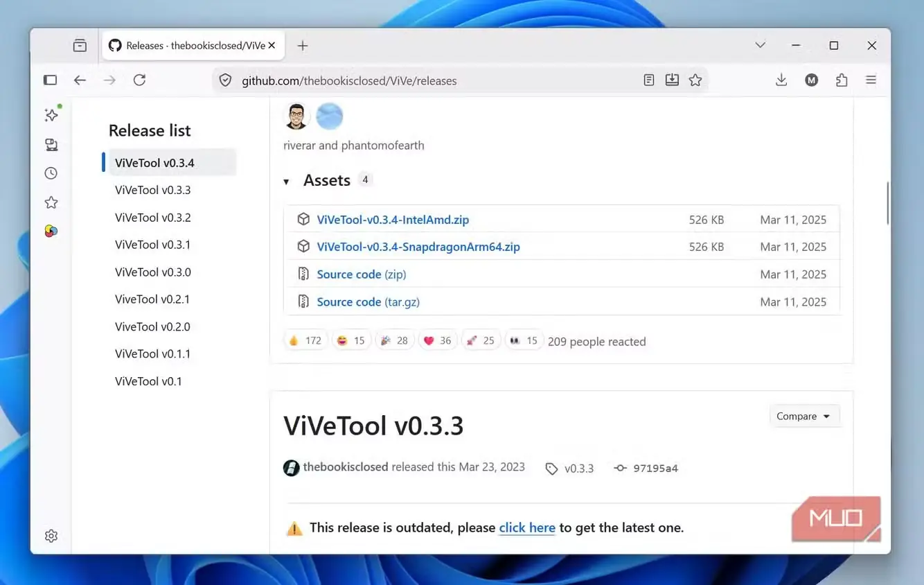Click the thebookisclosed author avatar
This screenshot has height=585, width=924.
point(292,468)
